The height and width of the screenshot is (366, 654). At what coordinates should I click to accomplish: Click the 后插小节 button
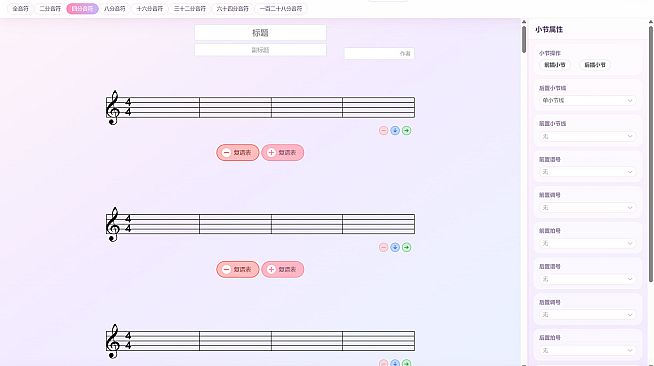[x=595, y=65]
